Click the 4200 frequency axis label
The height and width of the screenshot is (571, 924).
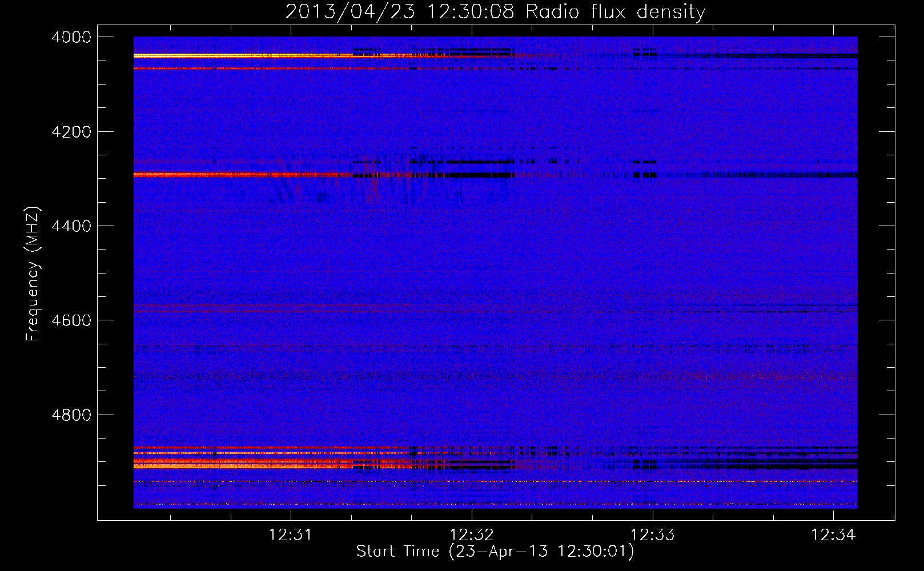pos(71,132)
